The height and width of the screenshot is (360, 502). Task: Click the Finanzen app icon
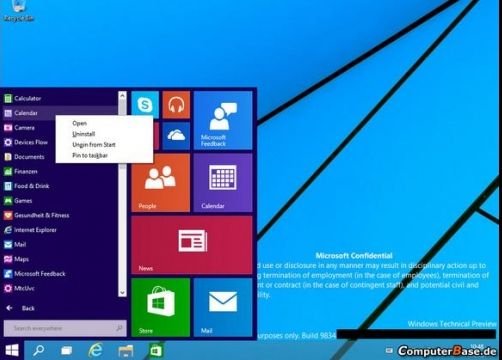coord(8,172)
